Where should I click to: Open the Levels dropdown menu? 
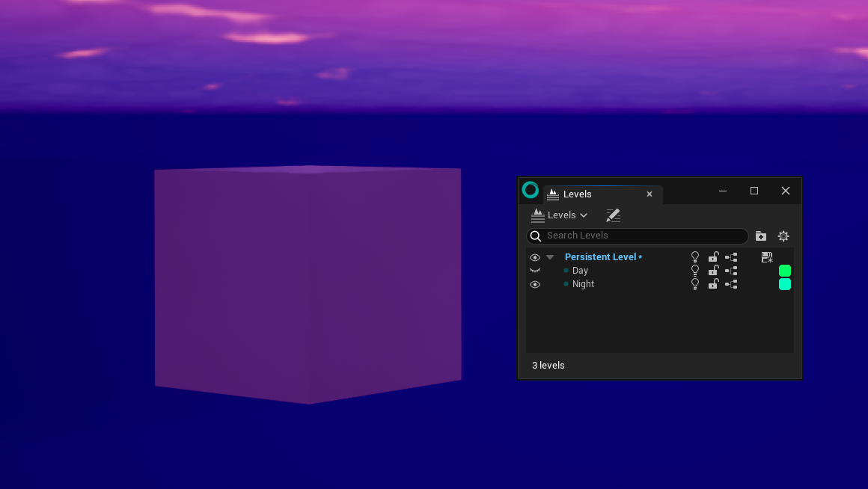(559, 215)
